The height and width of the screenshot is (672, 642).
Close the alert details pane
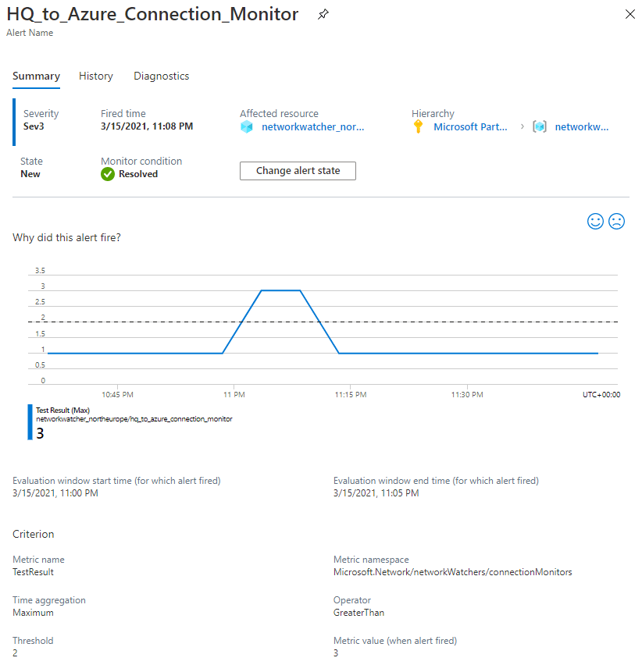pos(630,15)
